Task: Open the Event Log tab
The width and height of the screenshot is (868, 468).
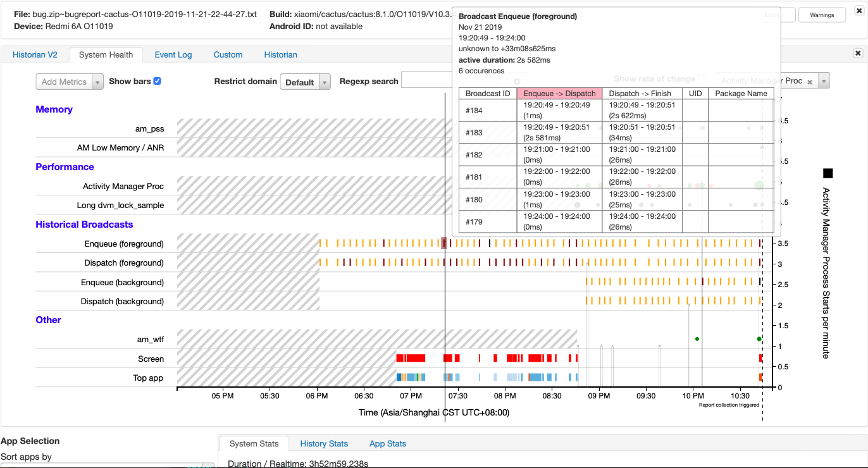Action: click(x=173, y=55)
